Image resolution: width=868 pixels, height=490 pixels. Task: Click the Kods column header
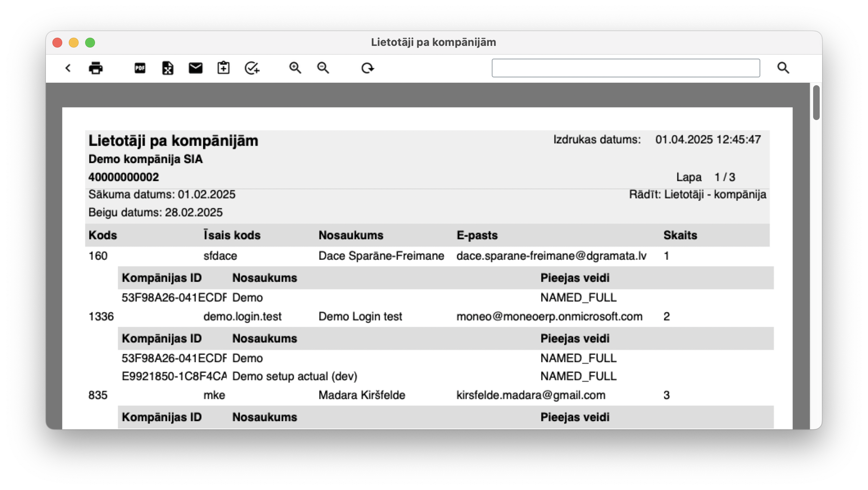[103, 235]
